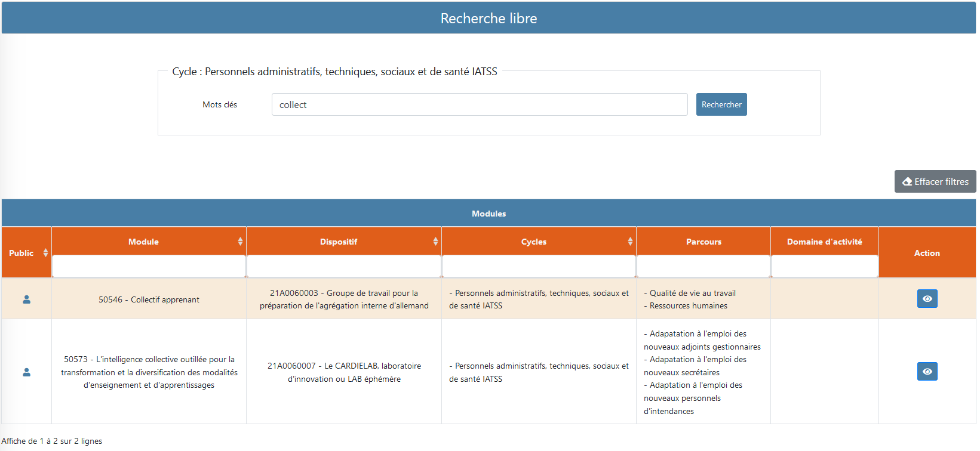Sort table by Cycles column arrows
This screenshot has height=451, width=980.
(x=630, y=242)
